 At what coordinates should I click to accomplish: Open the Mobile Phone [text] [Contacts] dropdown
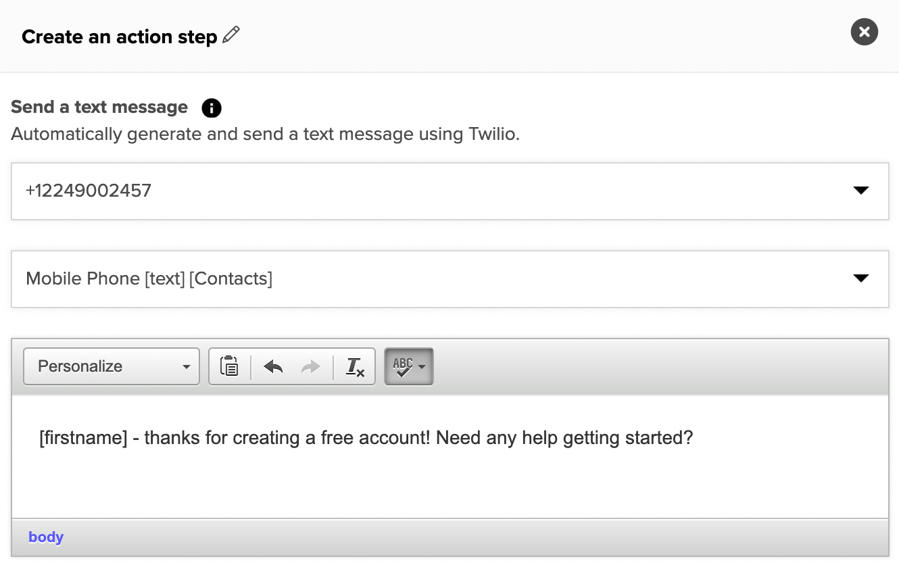[x=450, y=278]
